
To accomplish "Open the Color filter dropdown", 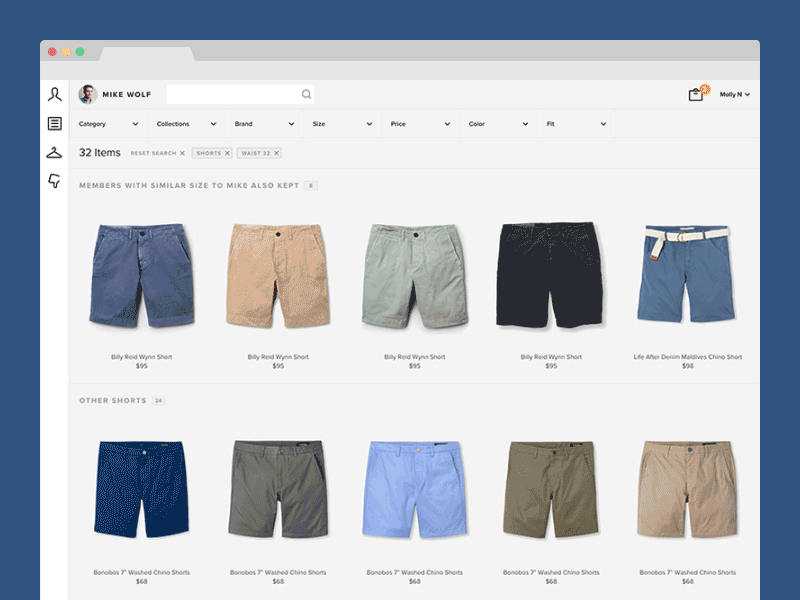I will (x=498, y=124).
